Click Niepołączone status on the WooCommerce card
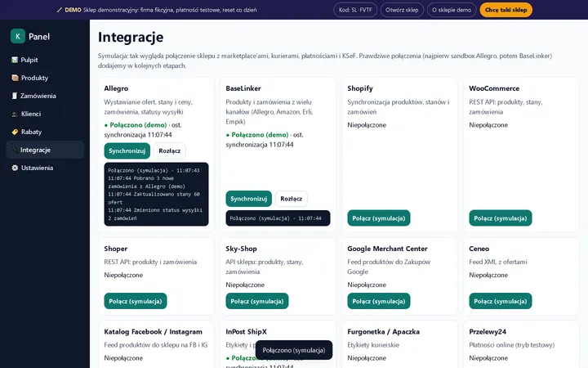The height and width of the screenshot is (368, 588). point(488,125)
